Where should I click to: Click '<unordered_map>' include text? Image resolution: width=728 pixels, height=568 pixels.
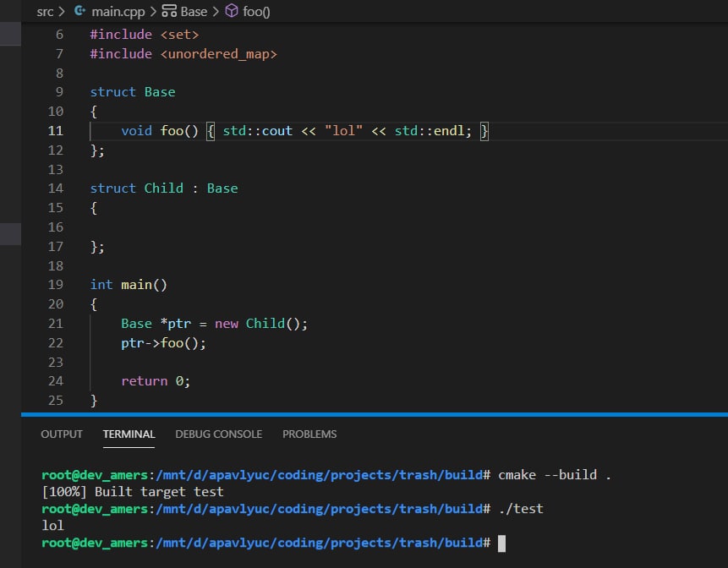[x=219, y=54]
